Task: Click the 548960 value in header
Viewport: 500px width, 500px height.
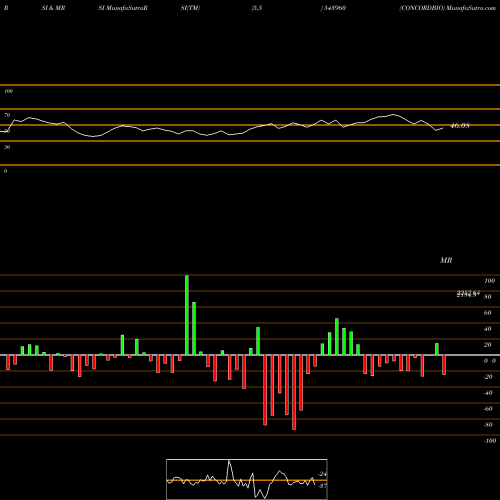Action: [x=334, y=8]
